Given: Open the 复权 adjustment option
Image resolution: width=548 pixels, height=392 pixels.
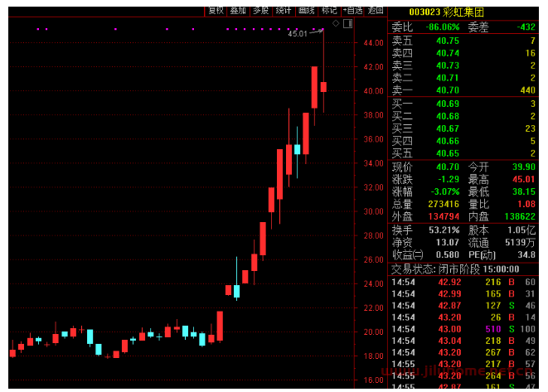Looking at the screenshot, I should pos(216,11).
